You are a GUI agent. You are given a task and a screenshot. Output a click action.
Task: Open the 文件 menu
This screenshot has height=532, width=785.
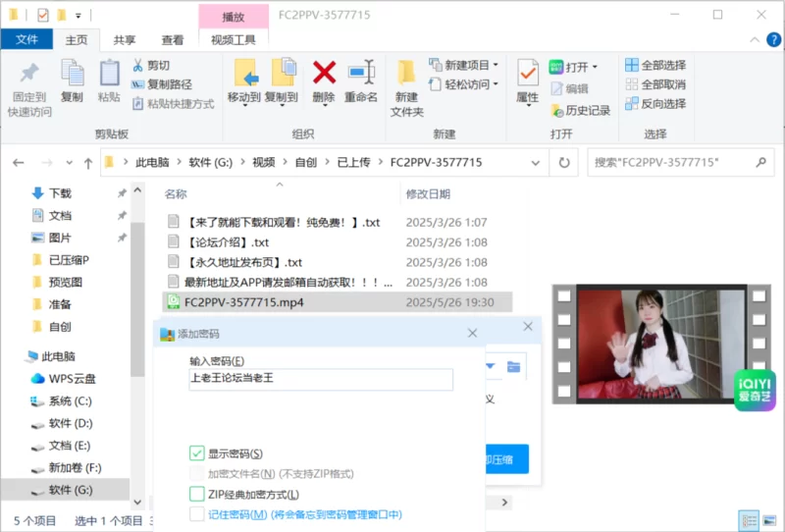point(27,40)
